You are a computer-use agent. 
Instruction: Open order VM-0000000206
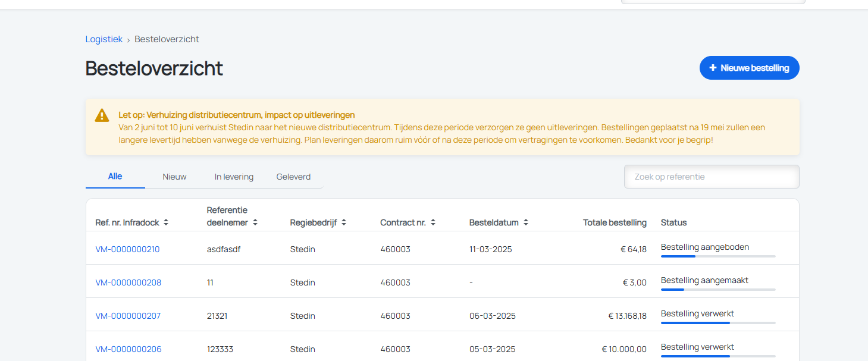click(x=129, y=349)
